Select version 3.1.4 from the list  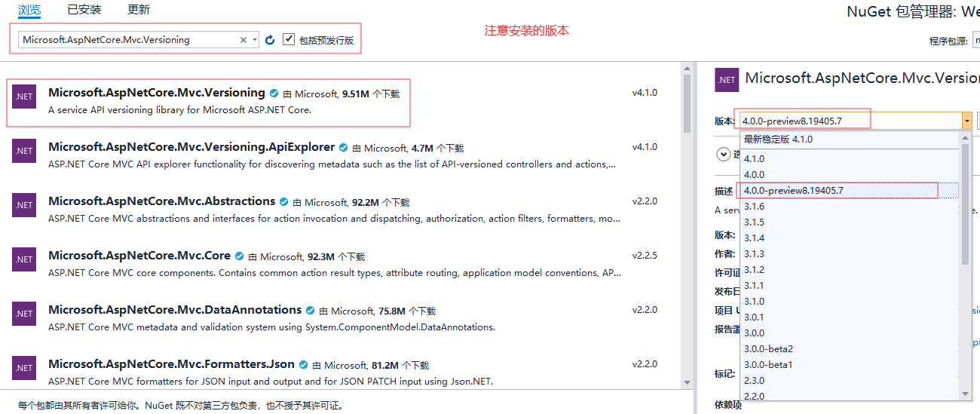[850, 238]
